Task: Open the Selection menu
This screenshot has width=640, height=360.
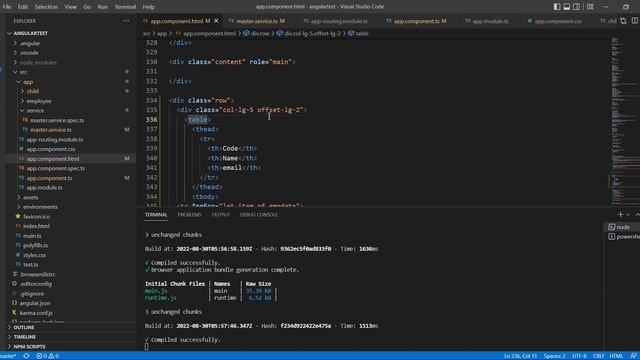Action: click(x=46, y=7)
